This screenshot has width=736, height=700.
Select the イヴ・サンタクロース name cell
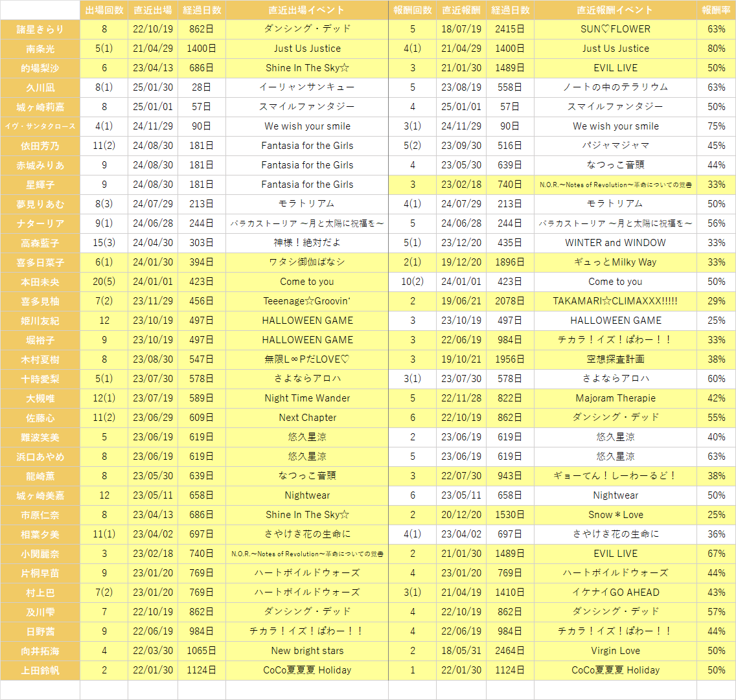click(x=40, y=126)
